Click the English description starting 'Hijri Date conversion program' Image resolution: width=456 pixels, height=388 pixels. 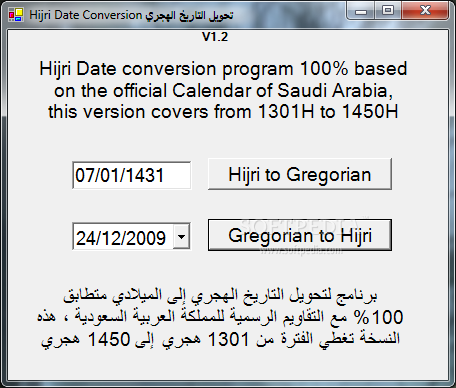pos(223,90)
